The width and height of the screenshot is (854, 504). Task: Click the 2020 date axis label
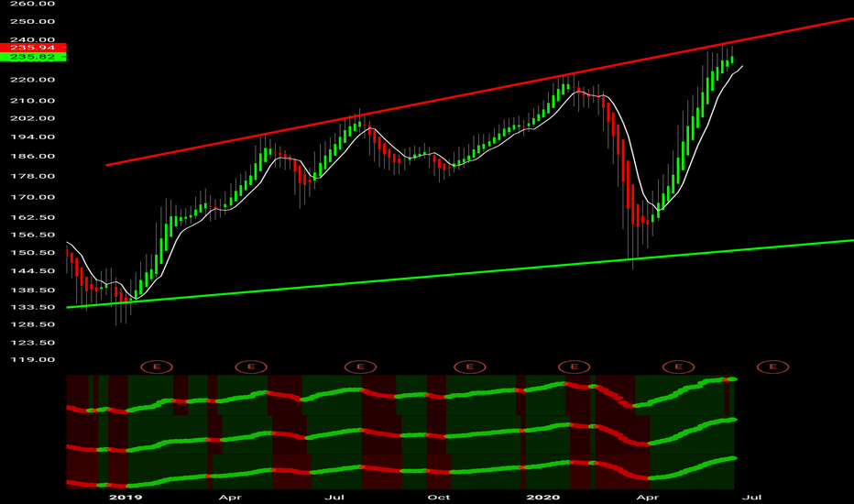coord(543,497)
